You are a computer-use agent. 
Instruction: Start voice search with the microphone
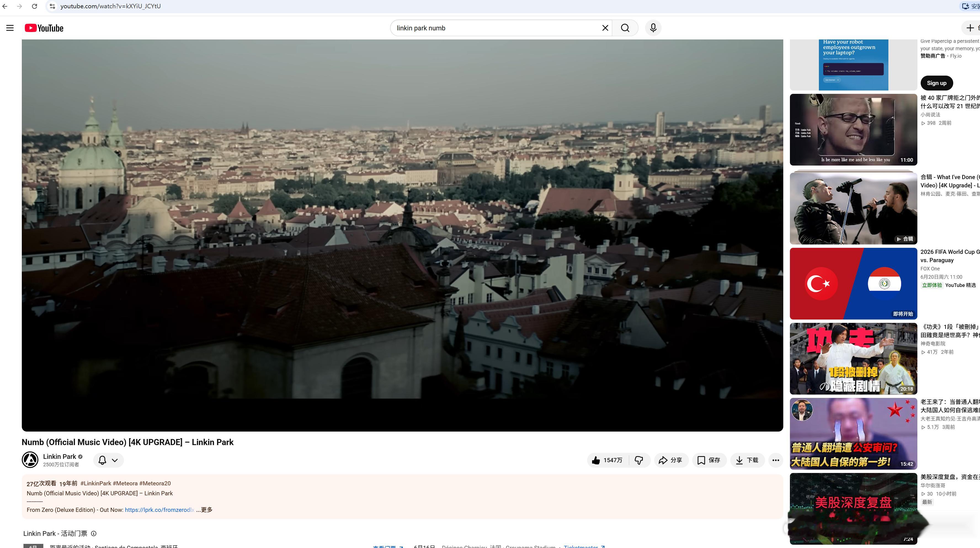(653, 28)
